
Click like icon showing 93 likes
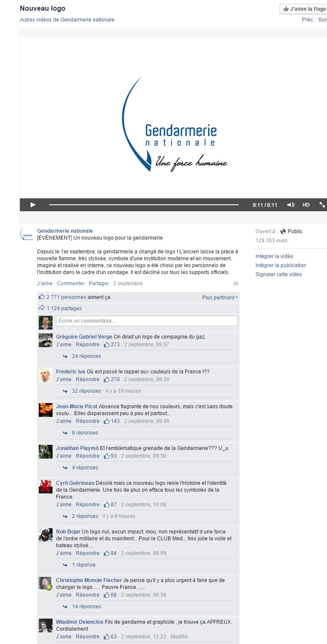coord(106,456)
